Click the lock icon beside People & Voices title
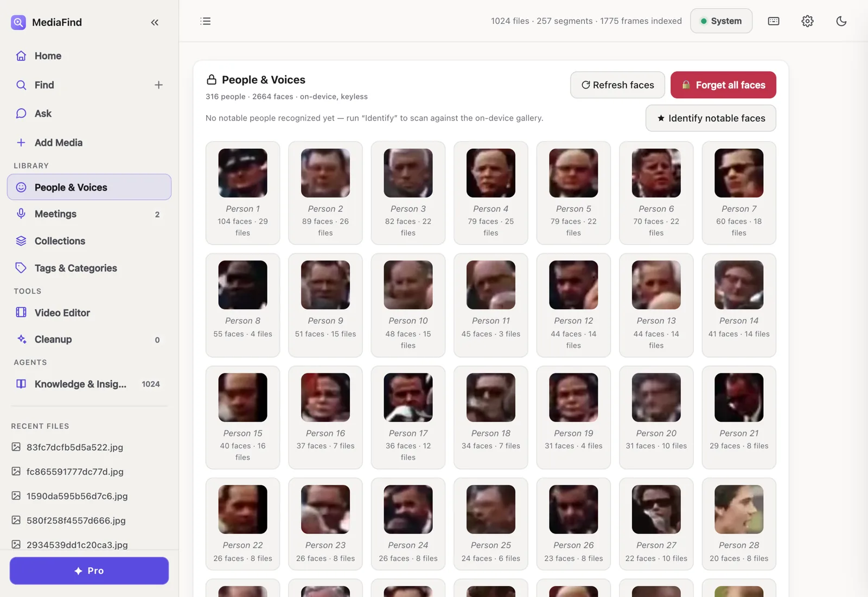This screenshot has height=597, width=868. click(212, 80)
